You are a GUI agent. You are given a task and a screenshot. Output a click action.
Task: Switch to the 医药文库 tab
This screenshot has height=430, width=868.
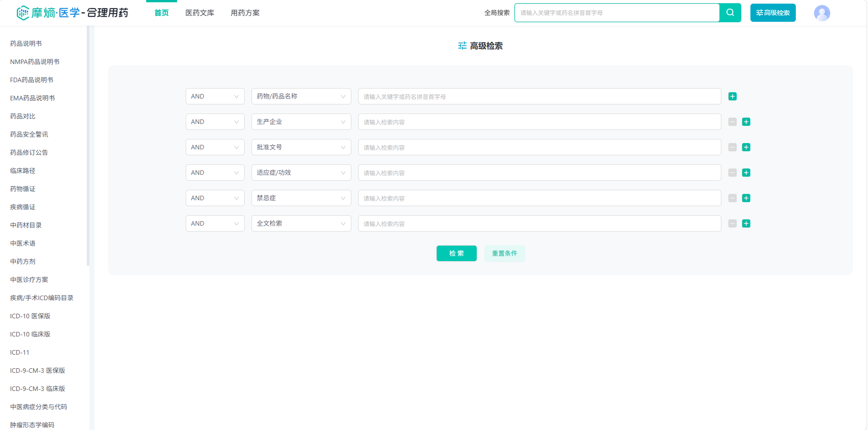click(199, 13)
